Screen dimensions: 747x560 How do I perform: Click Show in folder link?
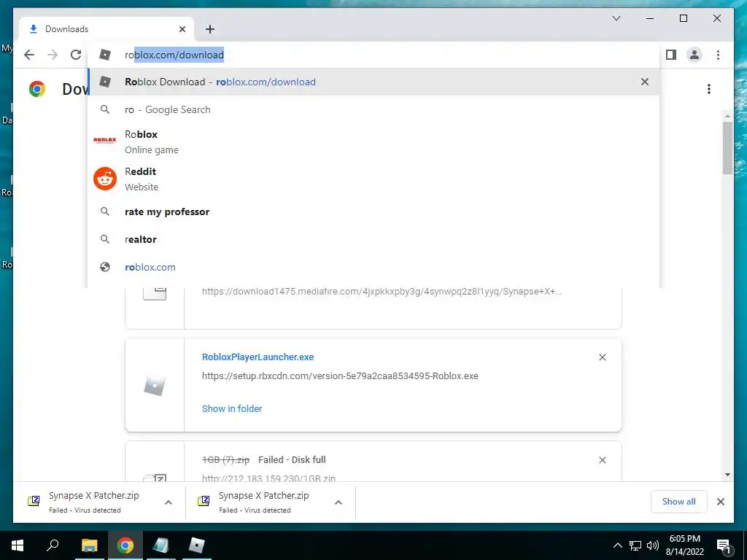point(232,408)
